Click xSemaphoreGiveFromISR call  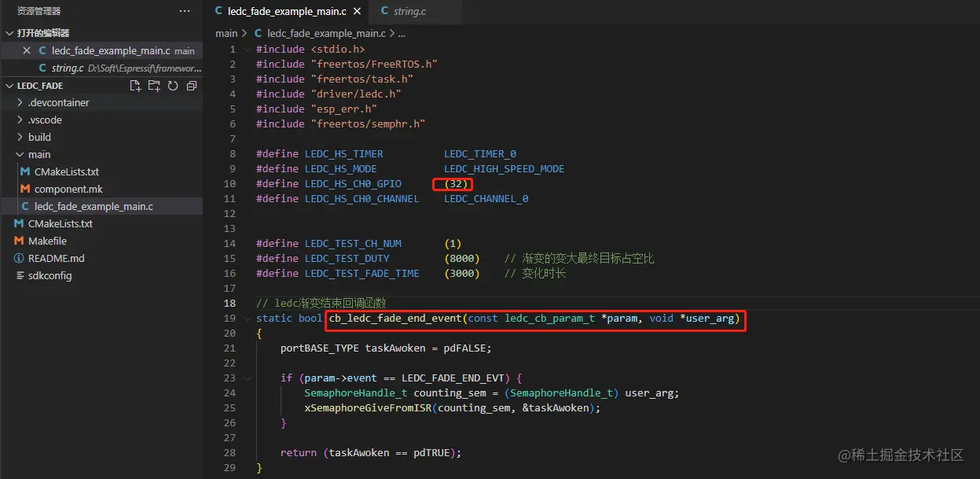[369, 408]
